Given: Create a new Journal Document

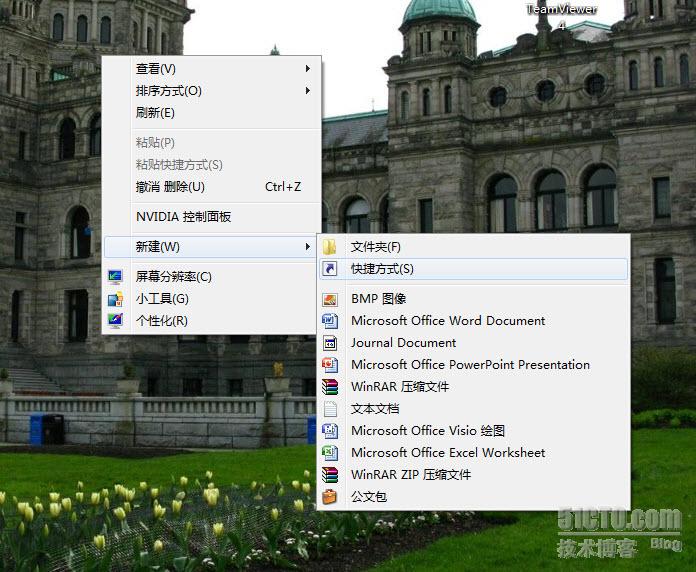Looking at the screenshot, I should [474, 343].
